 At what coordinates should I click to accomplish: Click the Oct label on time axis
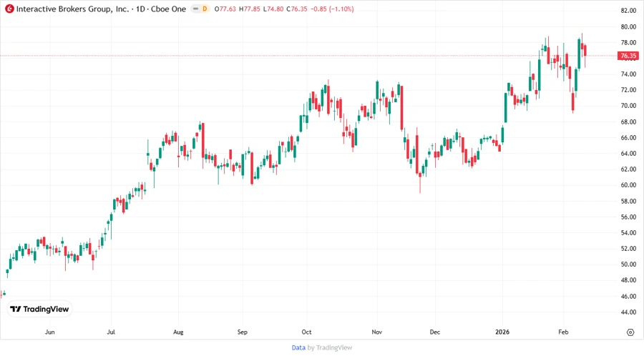(x=306, y=332)
